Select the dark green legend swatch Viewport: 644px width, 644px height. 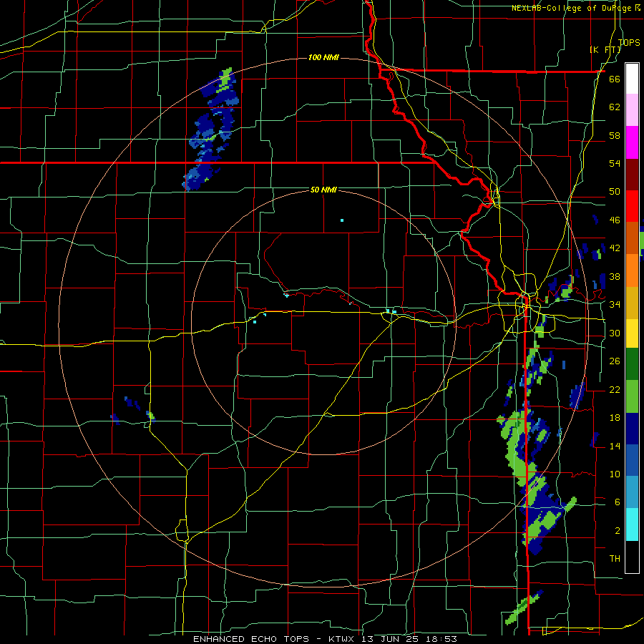click(632, 364)
